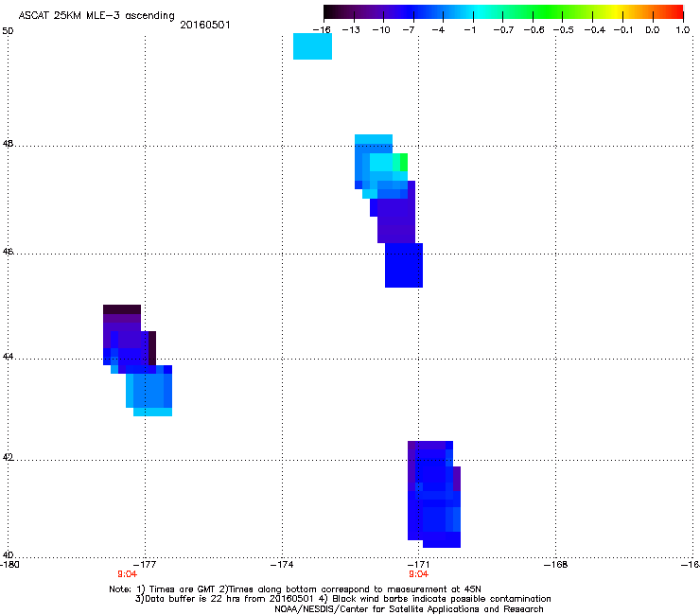This screenshot has width=700, height=615.
Task: Click the -0.6 color bar label
Action: 534,30
